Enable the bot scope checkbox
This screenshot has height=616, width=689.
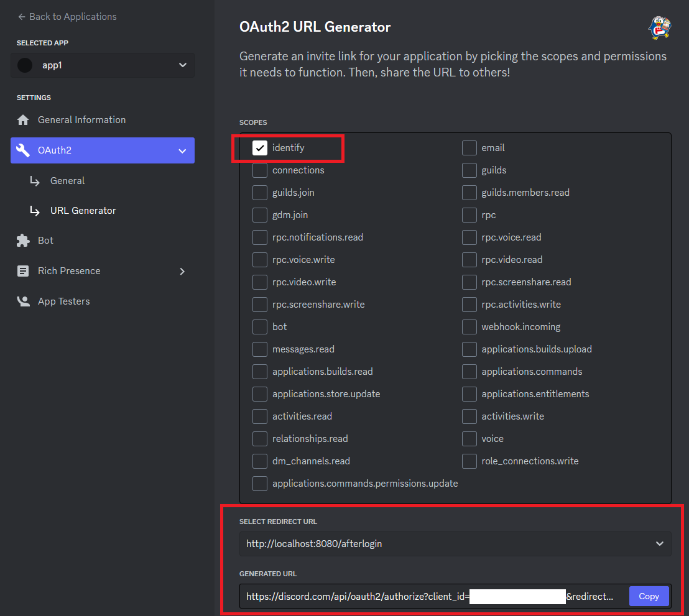tap(259, 326)
